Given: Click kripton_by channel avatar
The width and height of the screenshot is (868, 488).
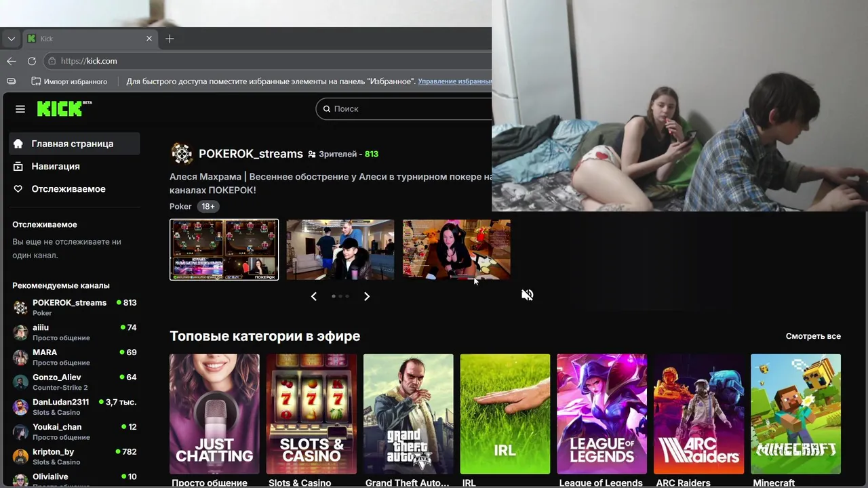Looking at the screenshot, I should 20,457.
